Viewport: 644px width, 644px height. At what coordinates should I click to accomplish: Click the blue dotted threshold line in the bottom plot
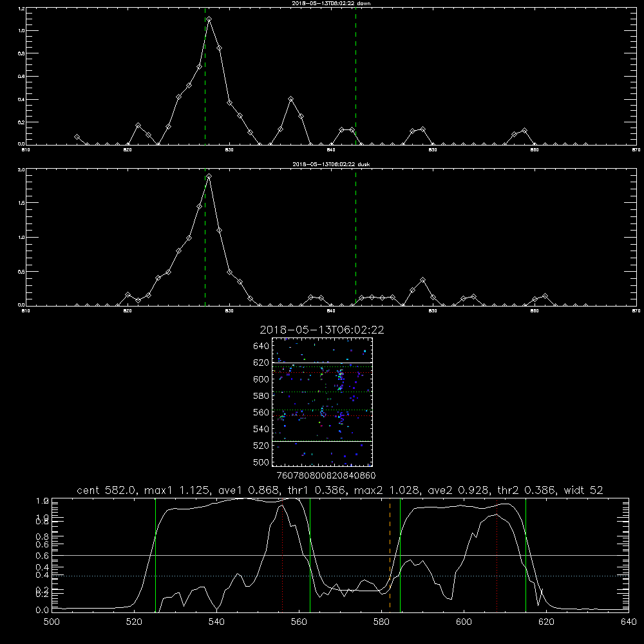click(340, 576)
